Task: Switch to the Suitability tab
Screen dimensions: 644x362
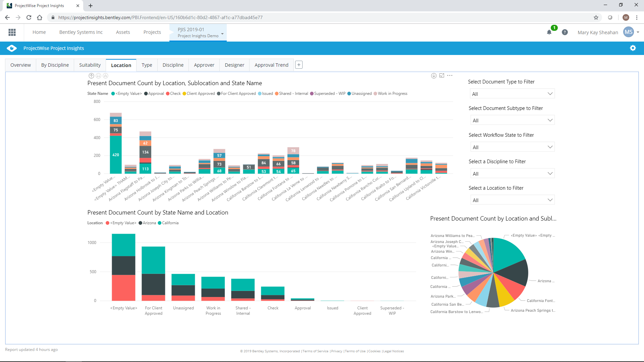Action: (x=90, y=65)
